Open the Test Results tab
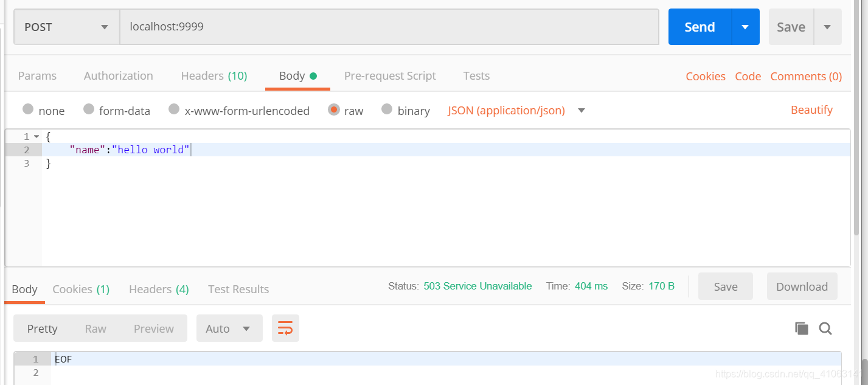 coord(238,290)
